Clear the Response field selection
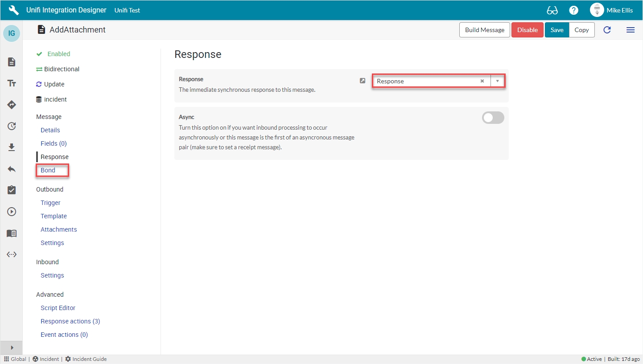 tap(482, 81)
